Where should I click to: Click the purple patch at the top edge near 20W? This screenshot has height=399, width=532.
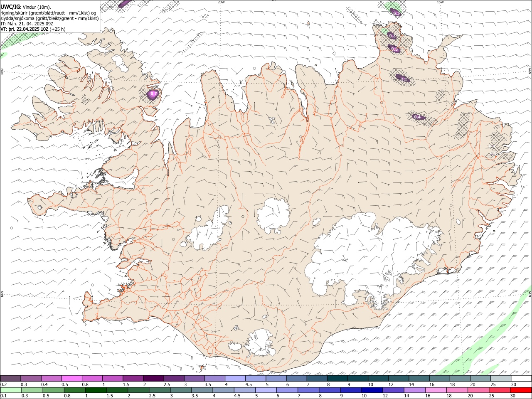(x=124, y=3)
